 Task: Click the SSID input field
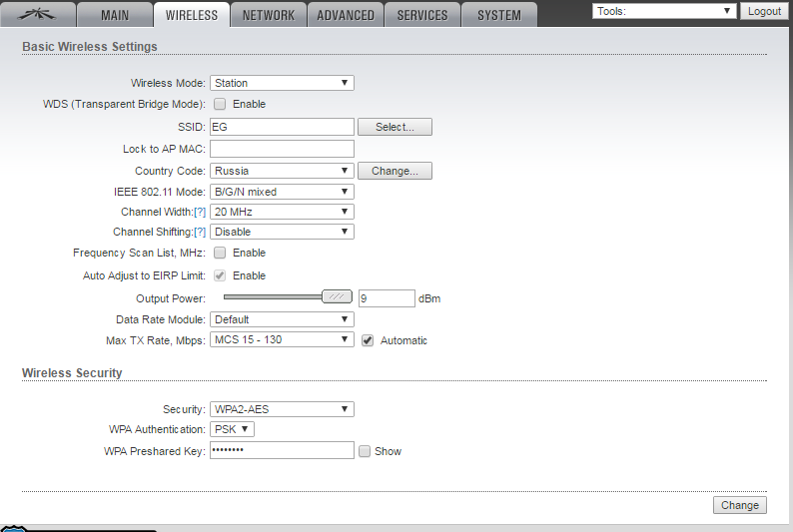(282, 127)
